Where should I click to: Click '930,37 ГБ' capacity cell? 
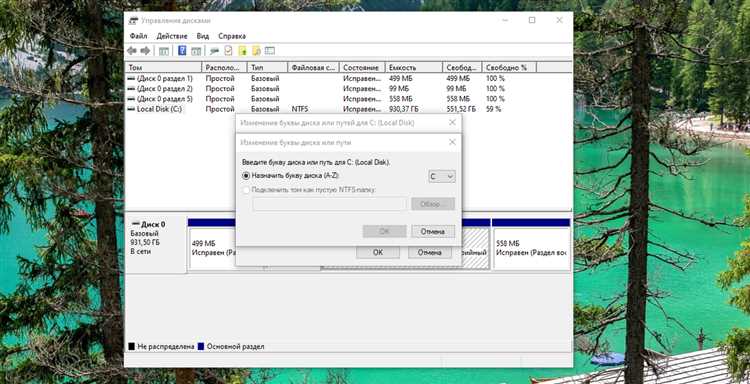pos(405,109)
